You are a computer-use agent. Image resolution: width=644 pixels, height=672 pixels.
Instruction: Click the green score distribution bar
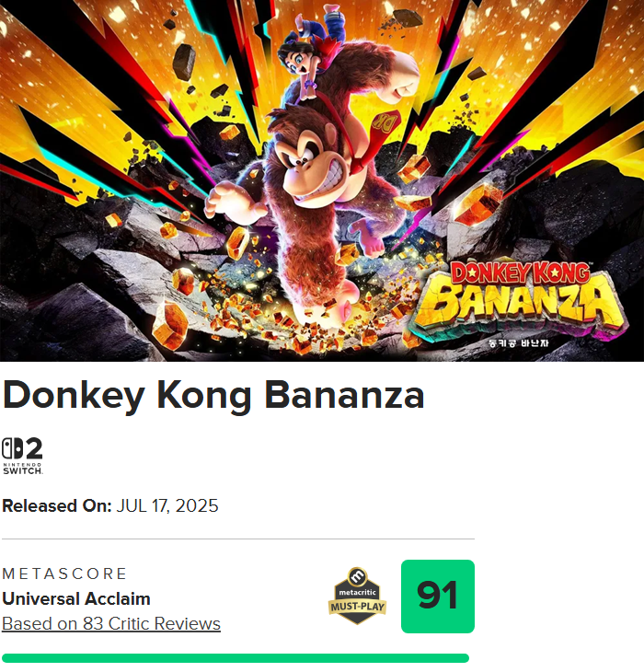236,658
